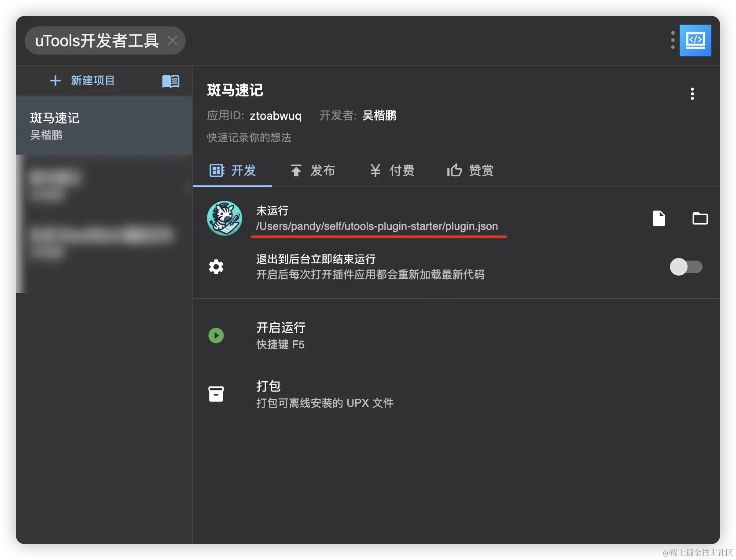The image size is (736, 560).
Task: Switch to the 发布 tab
Action: 313,170
